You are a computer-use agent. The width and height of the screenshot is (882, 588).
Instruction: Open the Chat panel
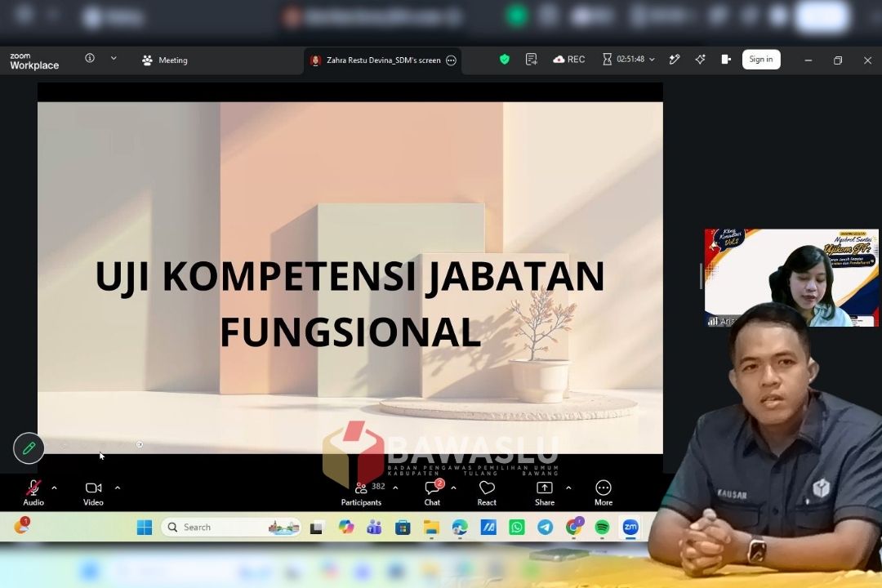tap(432, 493)
